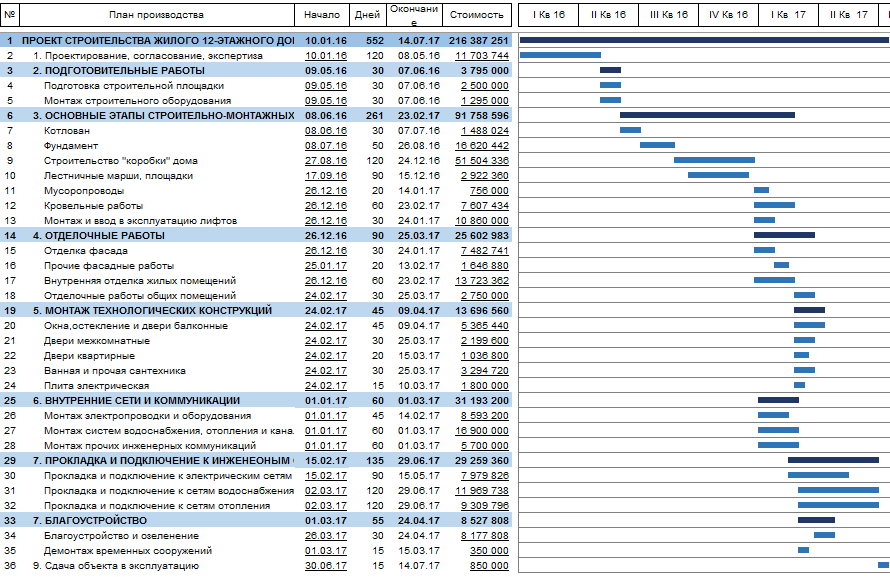Select Gantt bar for Фундамент row
Screen dimensions: 890x577
[x=657, y=145]
